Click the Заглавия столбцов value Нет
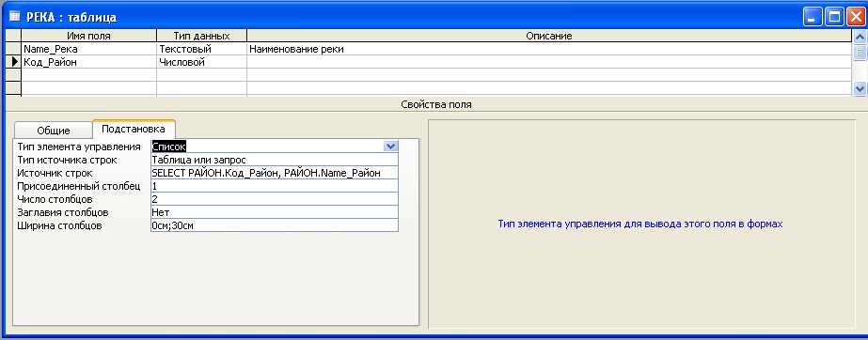Screen dimensions: 868x340 pos(274,212)
